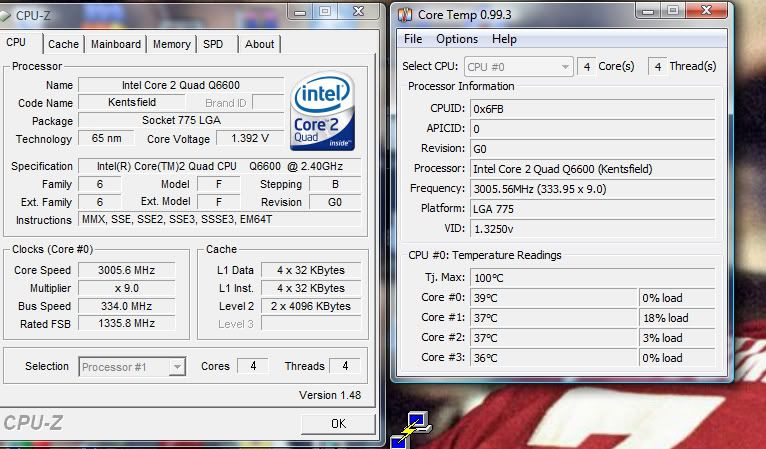Open the Mainboard tab in CPU-Z
Screen dimensions: 766x449
click(x=116, y=44)
